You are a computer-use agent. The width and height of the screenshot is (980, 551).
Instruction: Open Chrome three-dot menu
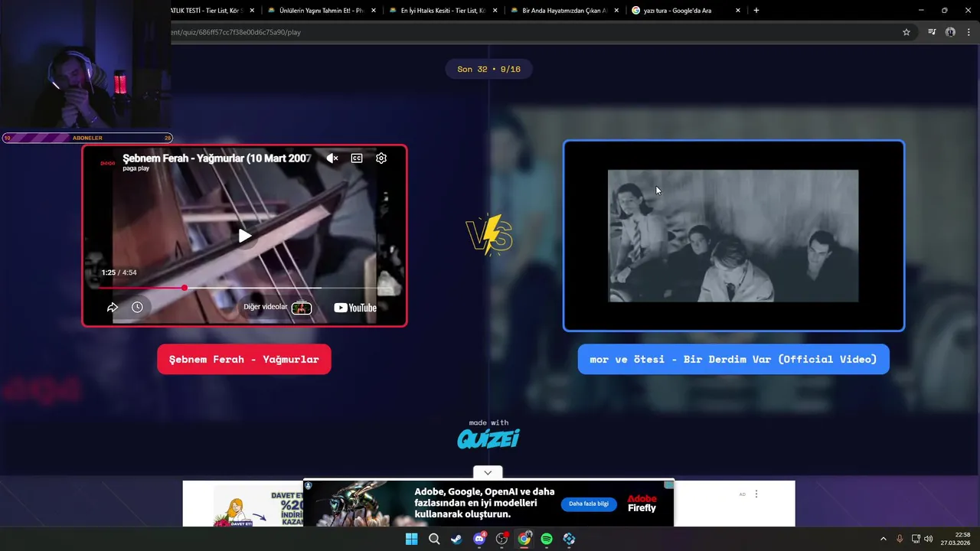point(969,32)
